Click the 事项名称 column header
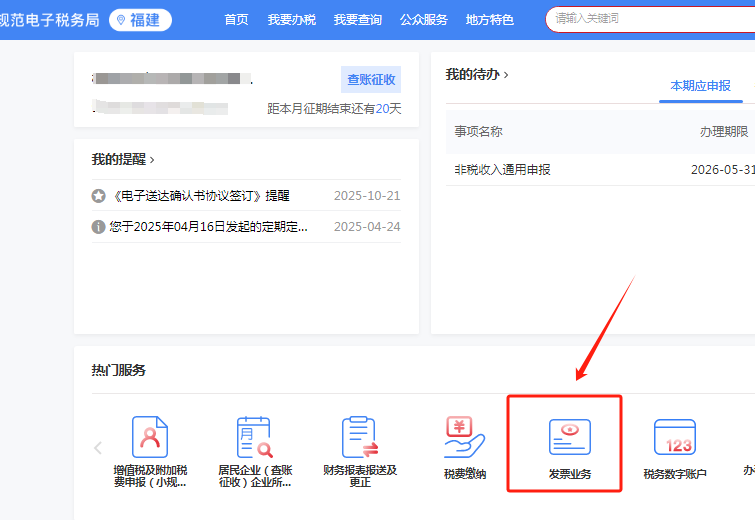 point(478,131)
